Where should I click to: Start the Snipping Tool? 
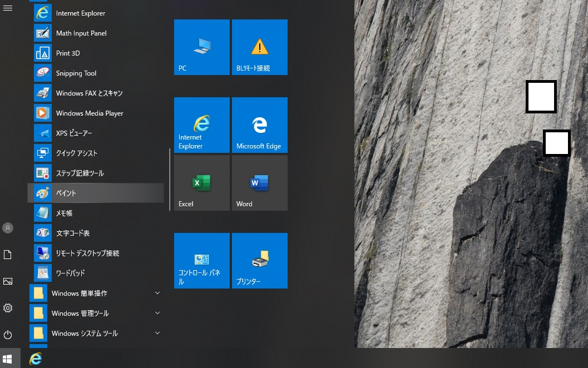point(96,73)
